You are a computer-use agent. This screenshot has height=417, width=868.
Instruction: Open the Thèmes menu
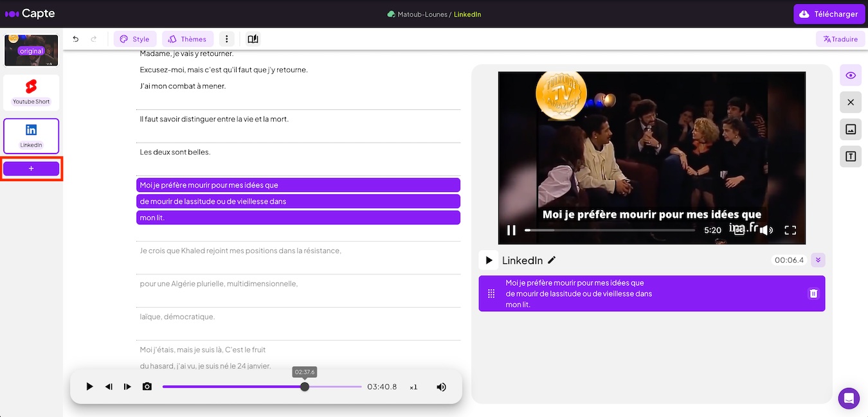(x=188, y=39)
